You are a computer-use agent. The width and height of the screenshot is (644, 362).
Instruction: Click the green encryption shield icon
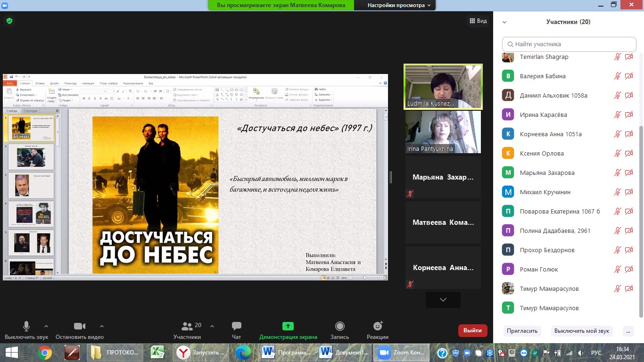[9, 21]
